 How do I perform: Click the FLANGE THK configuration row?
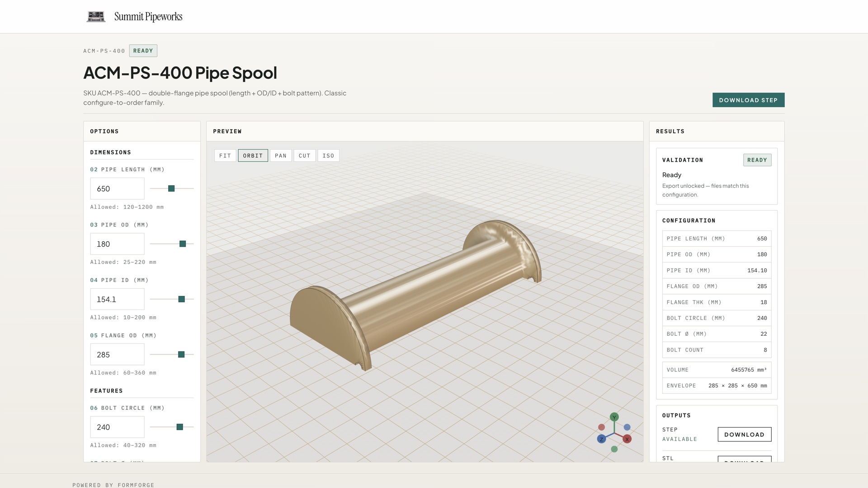717,302
